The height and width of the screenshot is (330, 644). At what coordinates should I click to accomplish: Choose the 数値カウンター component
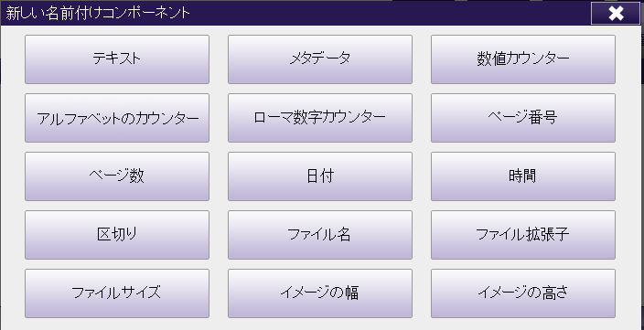pos(523,59)
